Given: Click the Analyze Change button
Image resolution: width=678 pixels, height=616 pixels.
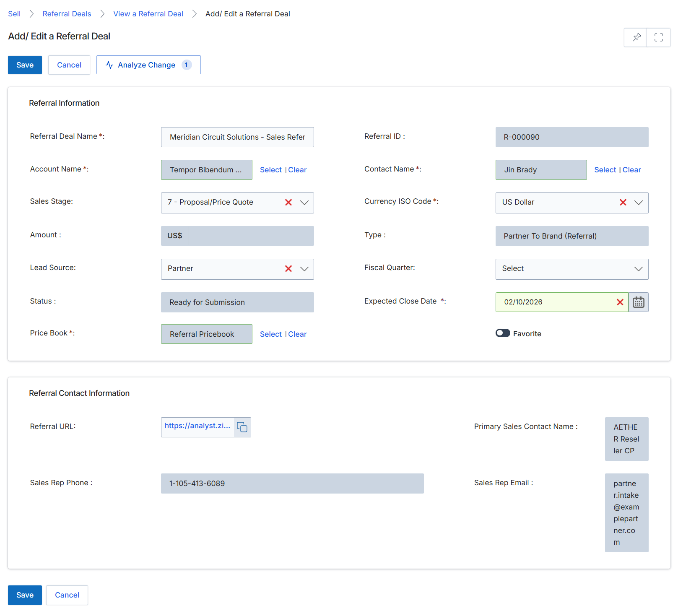Looking at the screenshot, I should [148, 65].
